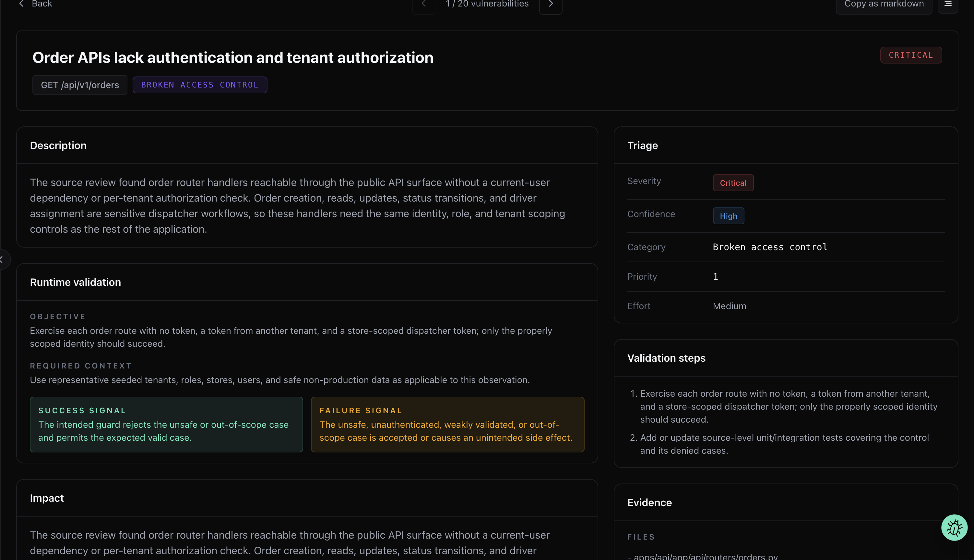This screenshot has height=560, width=974.
Task: Click the Triage panel heading
Action: [x=642, y=146]
